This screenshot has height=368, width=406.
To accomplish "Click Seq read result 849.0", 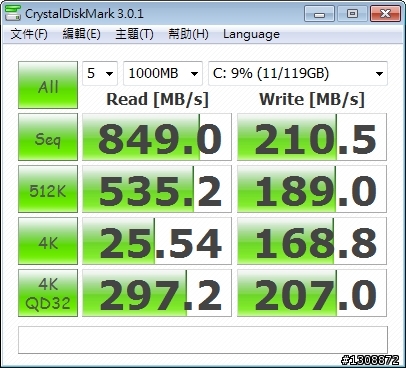I will click(x=157, y=137).
